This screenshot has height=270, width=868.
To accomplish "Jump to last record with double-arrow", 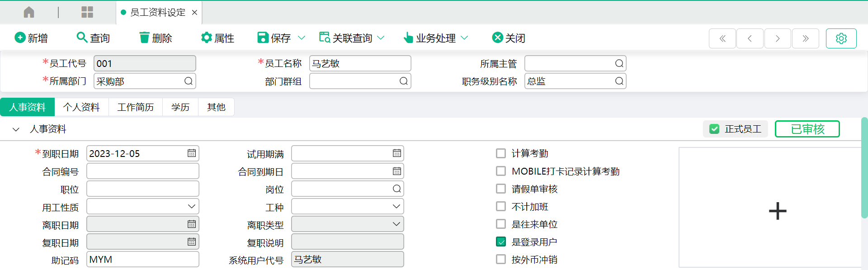I will click(x=805, y=38).
